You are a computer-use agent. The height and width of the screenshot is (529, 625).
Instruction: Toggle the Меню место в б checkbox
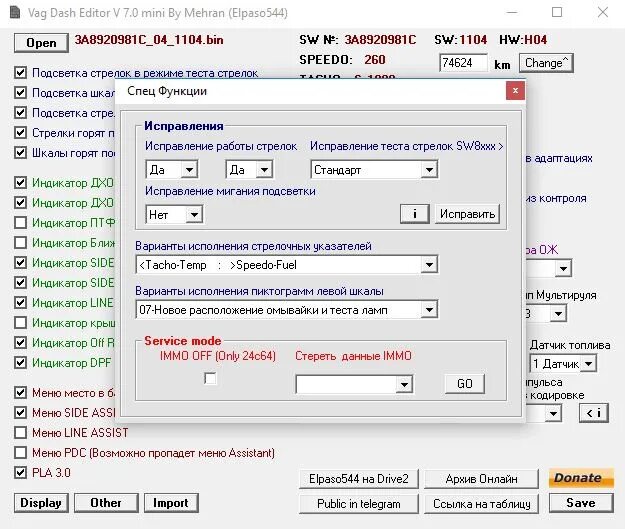tap(20, 392)
